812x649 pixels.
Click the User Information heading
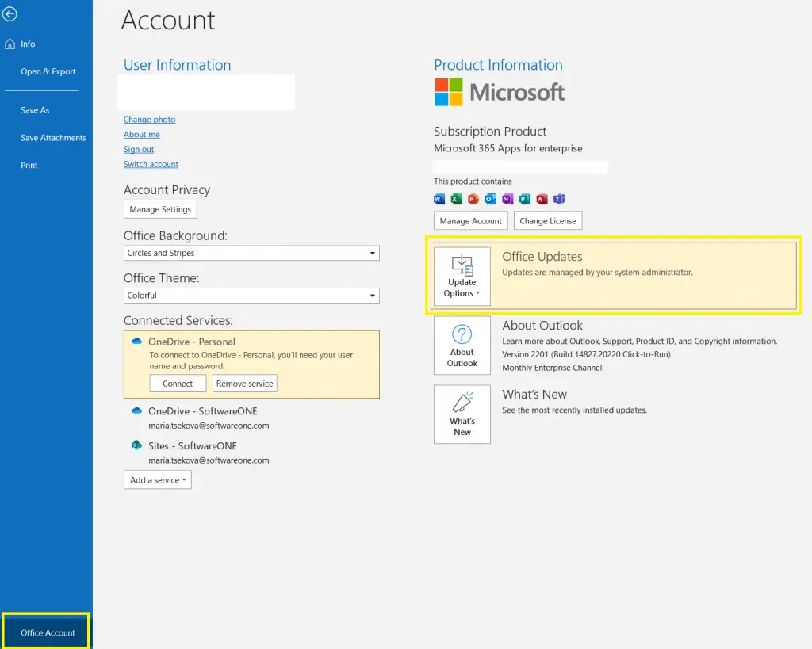[177, 65]
